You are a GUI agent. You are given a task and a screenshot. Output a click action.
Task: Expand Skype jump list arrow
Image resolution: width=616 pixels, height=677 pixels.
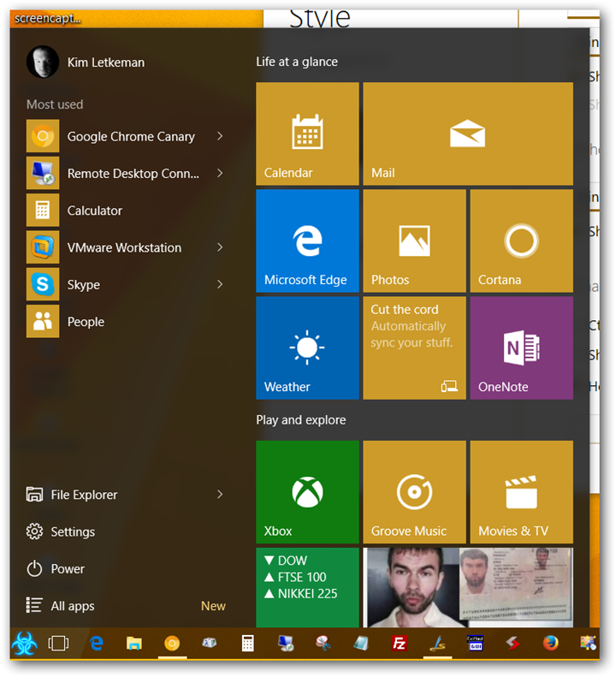(x=220, y=285)
